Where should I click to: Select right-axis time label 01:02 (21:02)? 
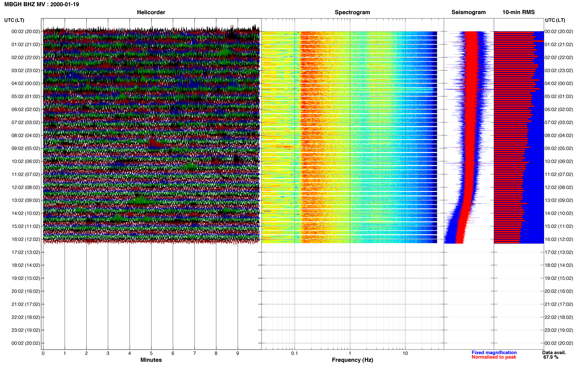pos(559,45)
